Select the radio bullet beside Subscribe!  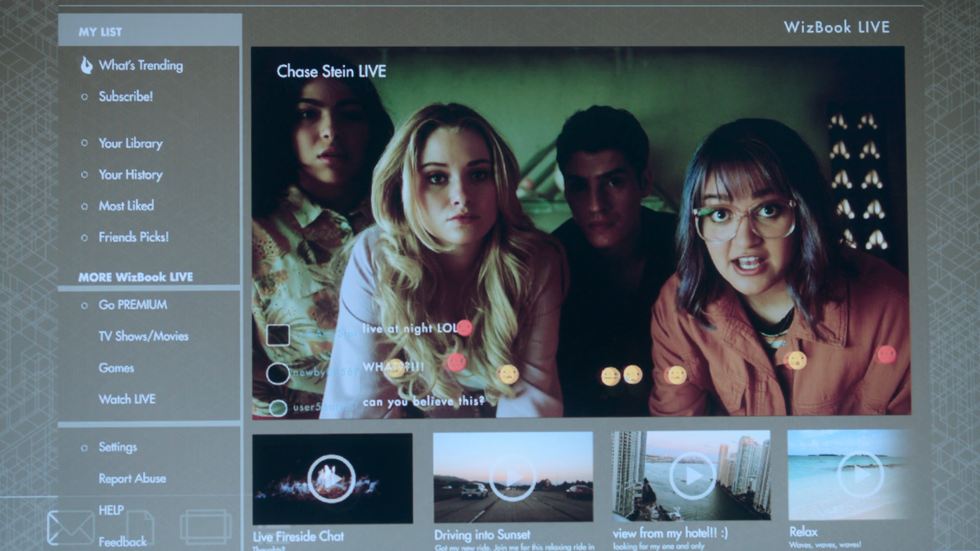85,97
